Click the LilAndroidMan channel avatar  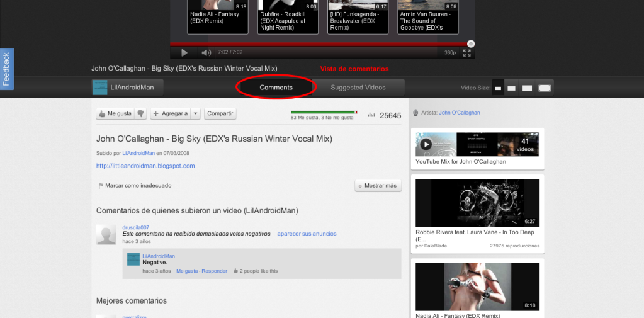(99, 88)
